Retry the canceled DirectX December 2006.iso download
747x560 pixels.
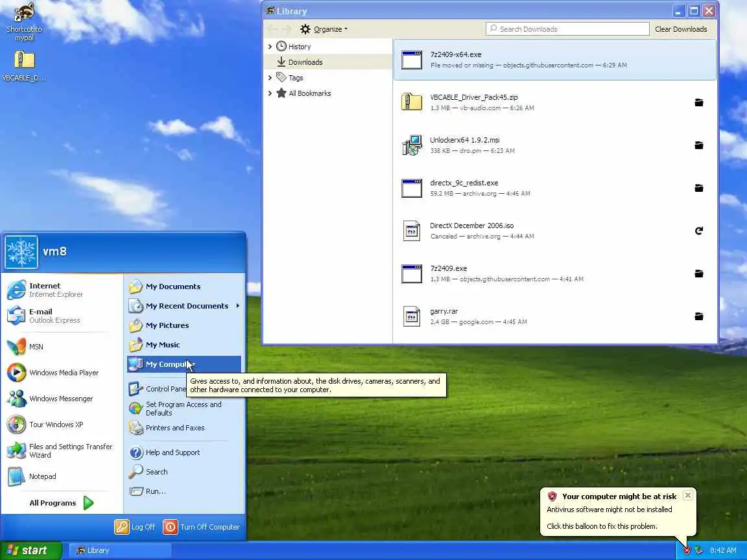[x=698, y=231]
